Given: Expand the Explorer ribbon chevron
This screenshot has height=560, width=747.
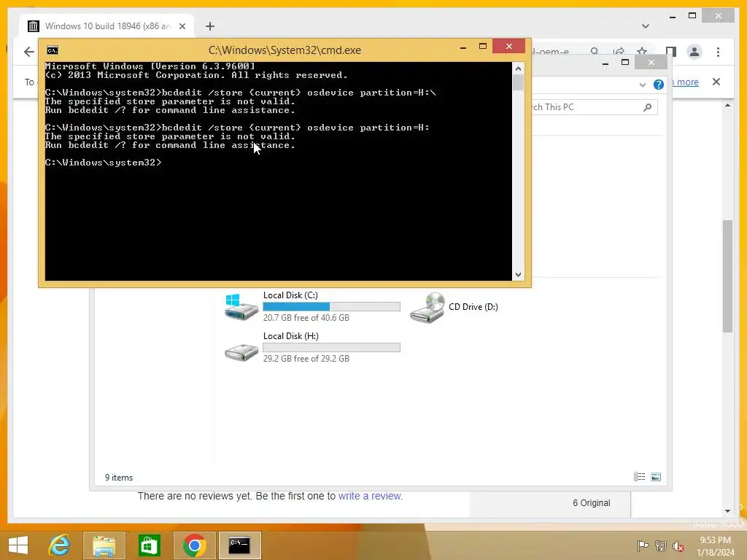Looking at the screenshot, I should coord(642,85).
